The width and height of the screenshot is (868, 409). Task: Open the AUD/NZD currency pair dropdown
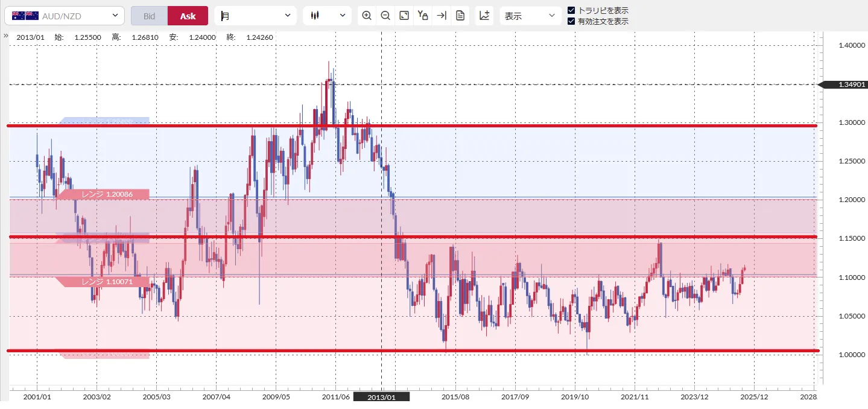tap(65, 16)
